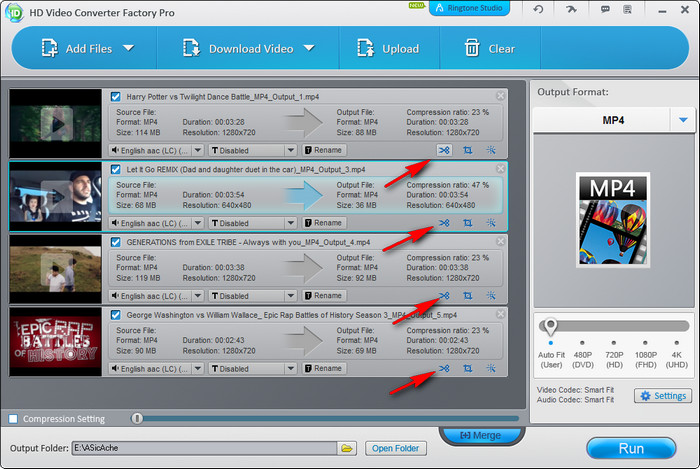Uncheck the George Washington vs William Wallace checkbox
The image size is (700, 469).
click(116, 315)
